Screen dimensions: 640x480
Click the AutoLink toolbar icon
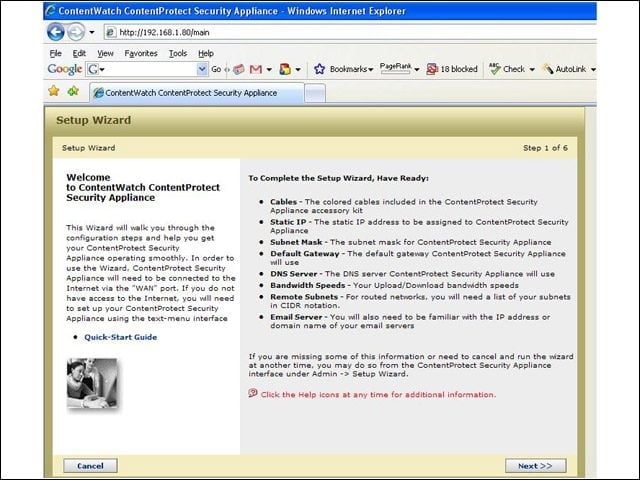tap(548, 69)
